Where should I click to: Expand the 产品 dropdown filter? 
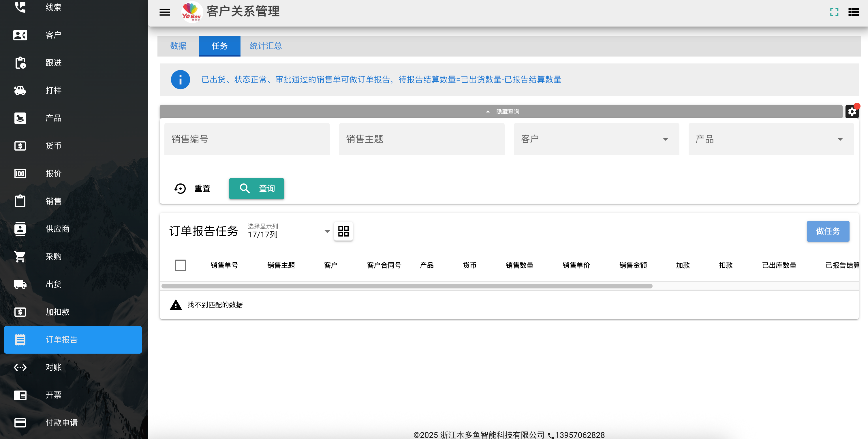click(x=771, y=139)
